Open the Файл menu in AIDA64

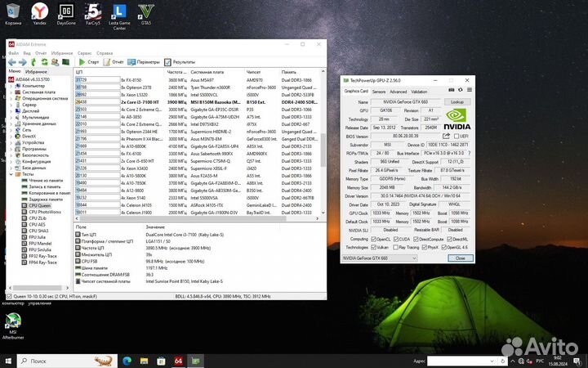click(x=14, y=53)
